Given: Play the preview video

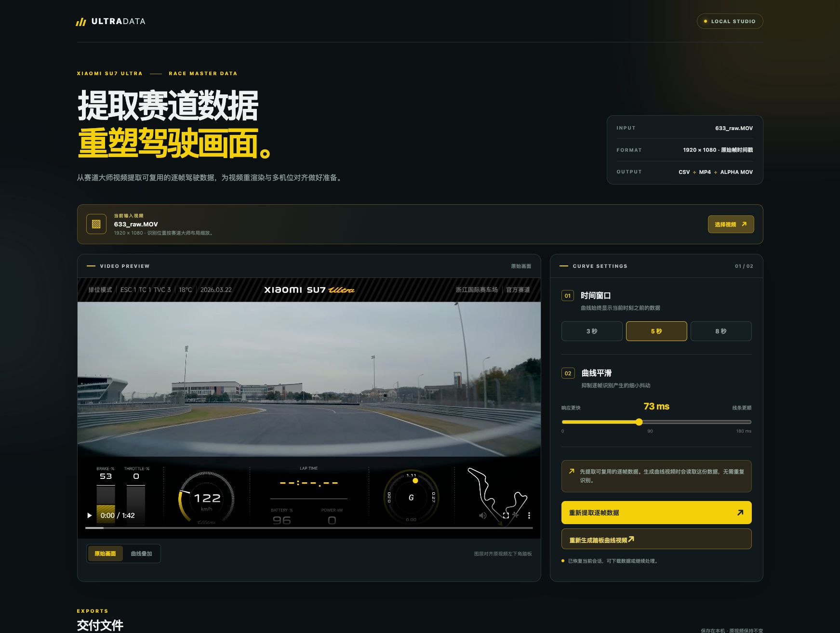Looking at the screenshot, I should 89,515.
